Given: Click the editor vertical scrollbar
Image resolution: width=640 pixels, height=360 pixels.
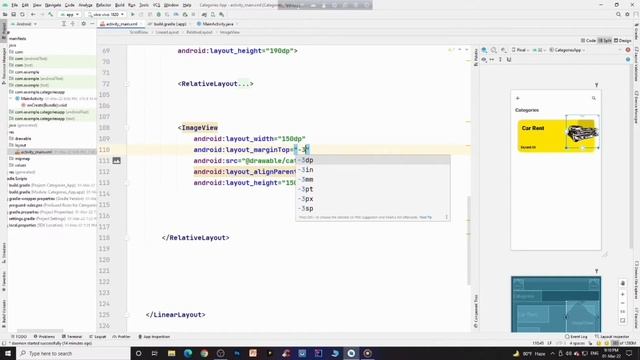Looking at the screenshot, I should click(469, 241).
